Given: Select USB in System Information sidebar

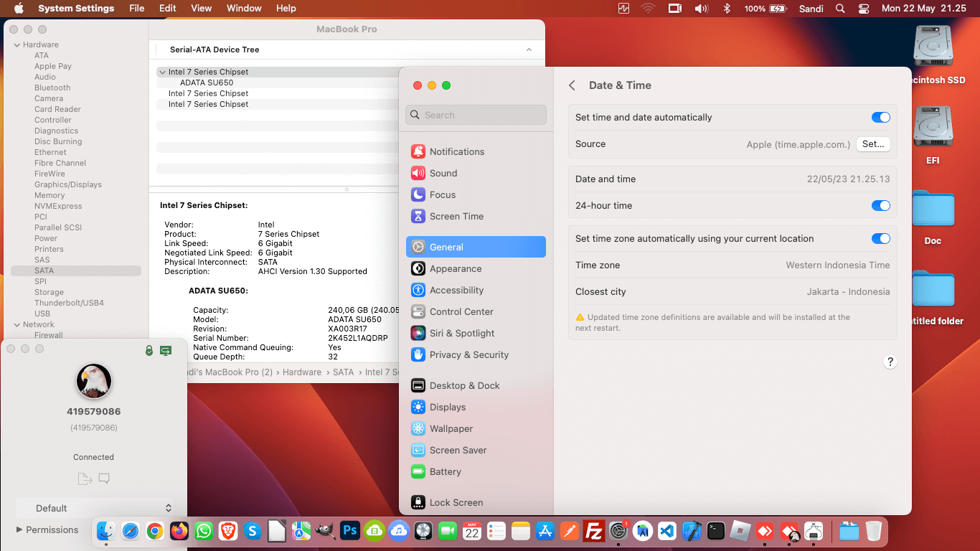Looking at the screenshot, I should 42,314.
